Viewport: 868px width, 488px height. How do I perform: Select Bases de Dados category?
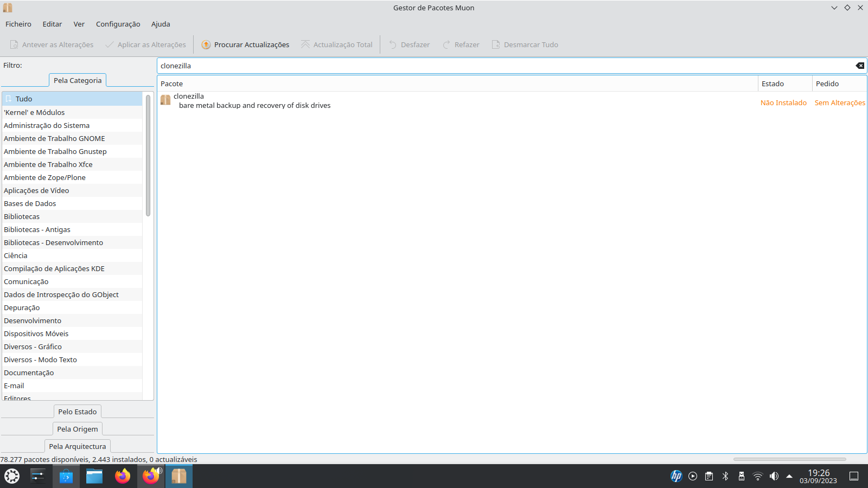coord(72,203)
